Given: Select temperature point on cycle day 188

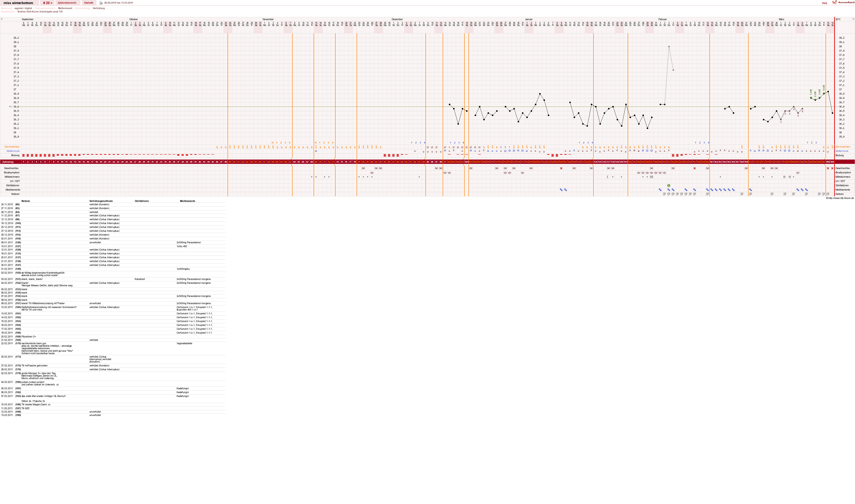Looking at the screenshot, I should 828,91.
